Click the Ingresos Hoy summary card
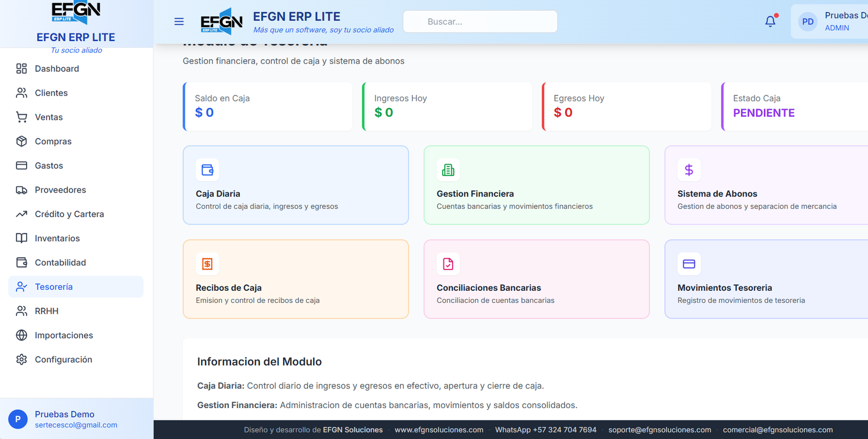The width and height of the screenshot is (868, 439). [447, 106]
